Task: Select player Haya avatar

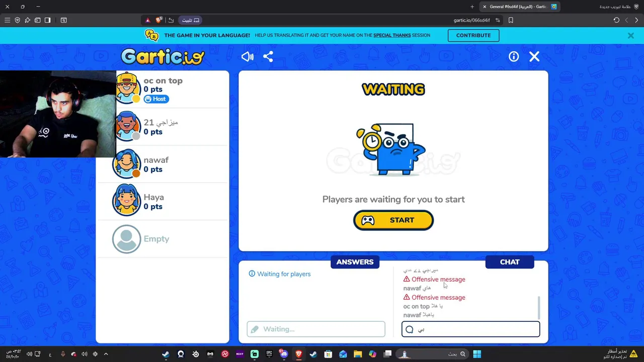Action: click(x=127, y=200)
